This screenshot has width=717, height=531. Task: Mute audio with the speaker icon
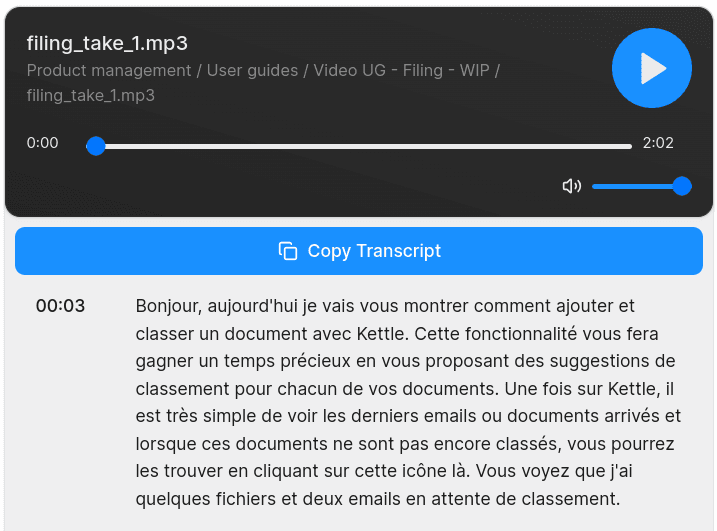572,186
